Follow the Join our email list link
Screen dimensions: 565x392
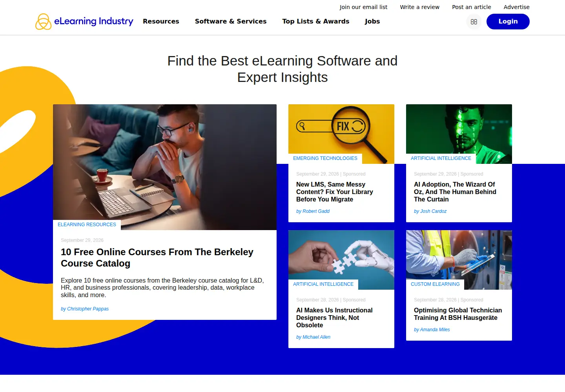(x=363, y=7)
